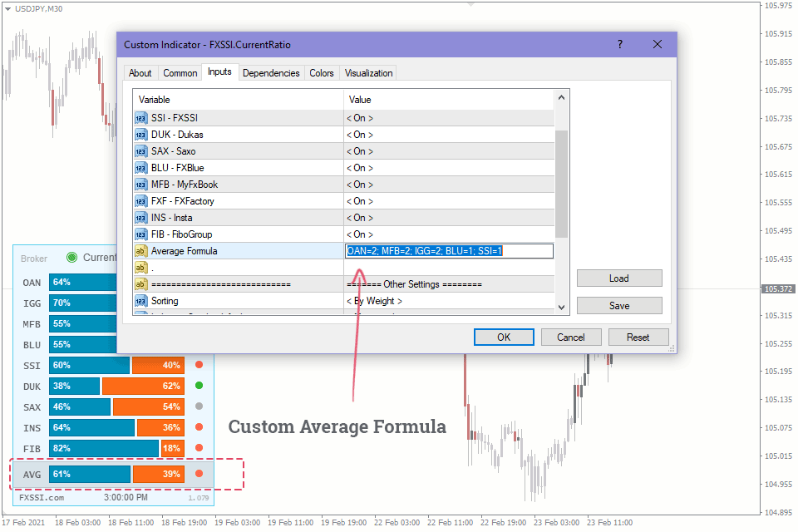Click the FXF - FXFactory variable icon
Image resolution: width=798 pixels, height=532 pixels.
141,201
